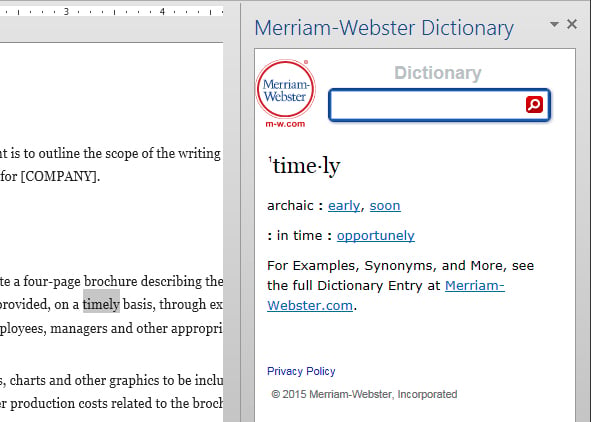The width and height of the screenshot is (591, 422).
Task: Click the m-w.com text under logo
Action: click(x=285, y=124)
